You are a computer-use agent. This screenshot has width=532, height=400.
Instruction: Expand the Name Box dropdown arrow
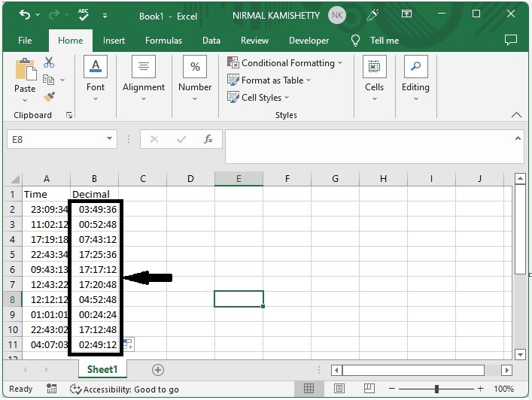click(x=109, y=138)
